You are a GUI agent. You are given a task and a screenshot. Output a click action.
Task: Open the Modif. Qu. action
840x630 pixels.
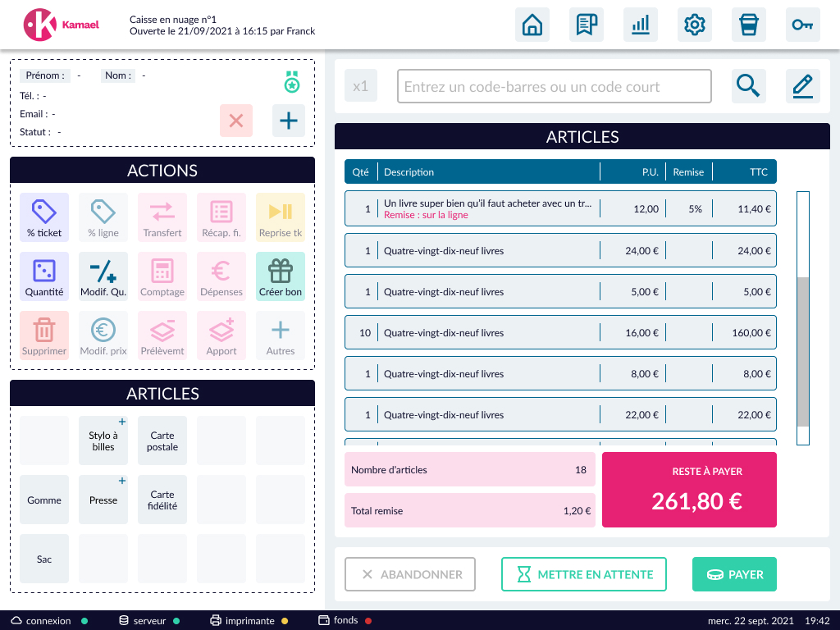tap(103, 276)
